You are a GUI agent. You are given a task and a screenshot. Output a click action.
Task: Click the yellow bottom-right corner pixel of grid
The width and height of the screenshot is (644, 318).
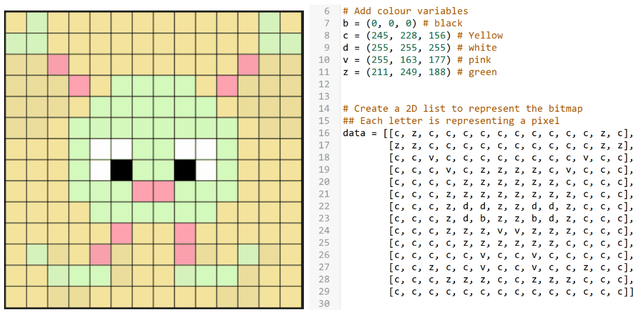click(x=290, y=296)
